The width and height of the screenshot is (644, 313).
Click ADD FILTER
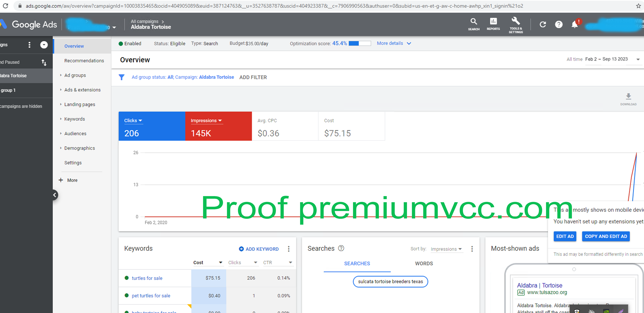[253, 77]
